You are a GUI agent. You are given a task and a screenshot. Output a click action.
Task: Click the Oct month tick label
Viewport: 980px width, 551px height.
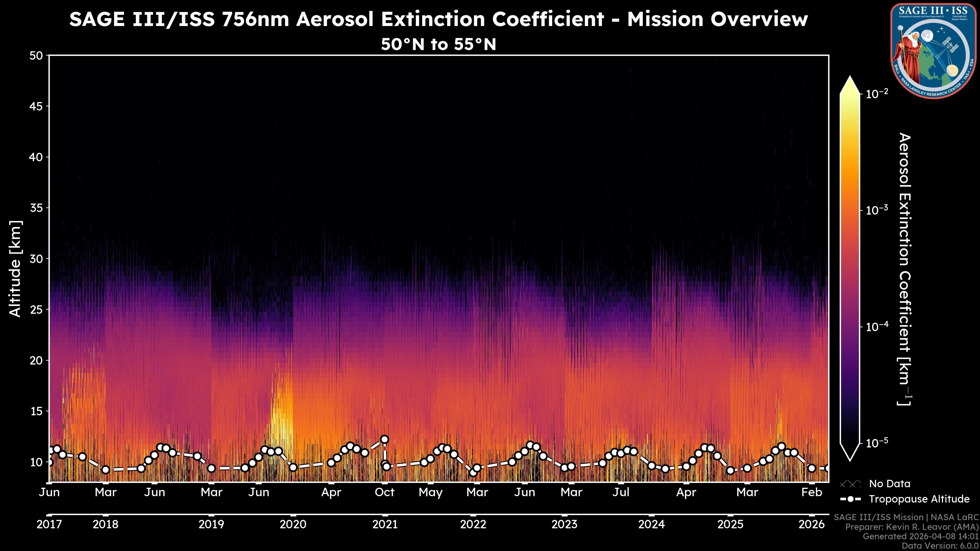(385, 492)
